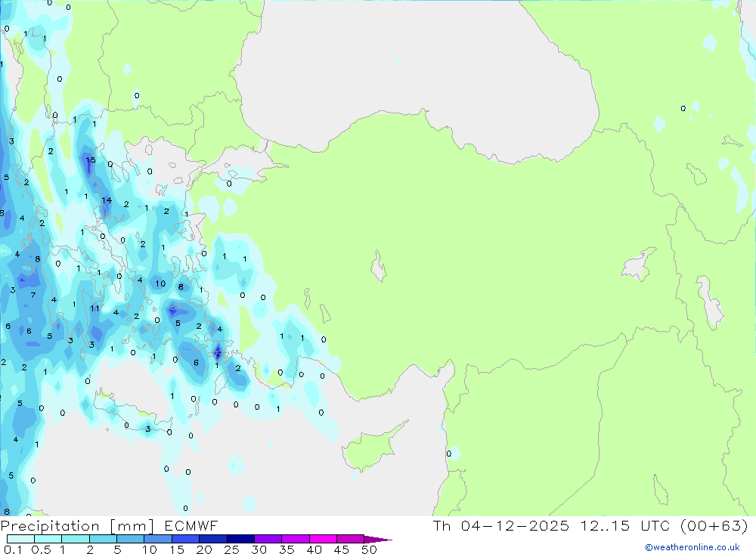The height and width of the screenshot is (554, 756).
Task: Click the 20–25 mm legend swatch
Action: 213,539
